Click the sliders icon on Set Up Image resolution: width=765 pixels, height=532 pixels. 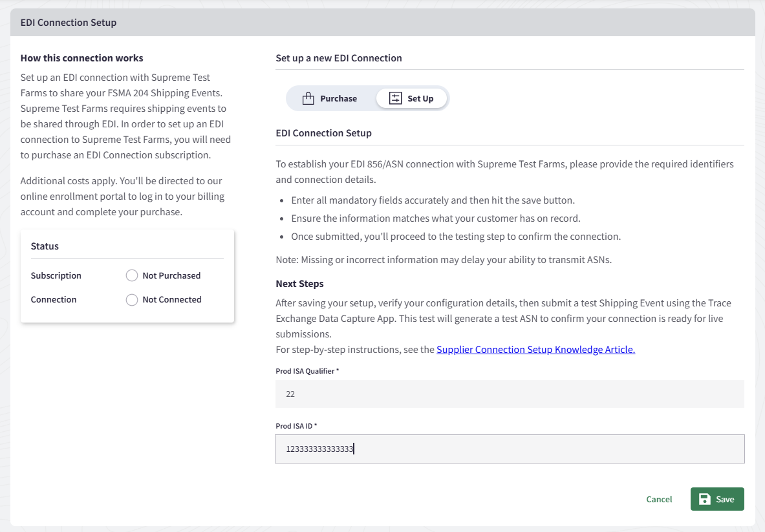(395, 98)
